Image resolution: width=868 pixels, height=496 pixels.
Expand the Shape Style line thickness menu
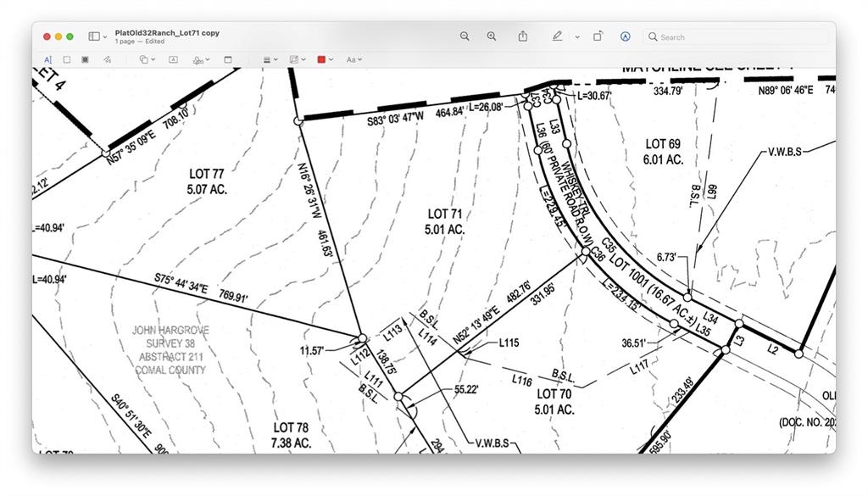(269, 60)
